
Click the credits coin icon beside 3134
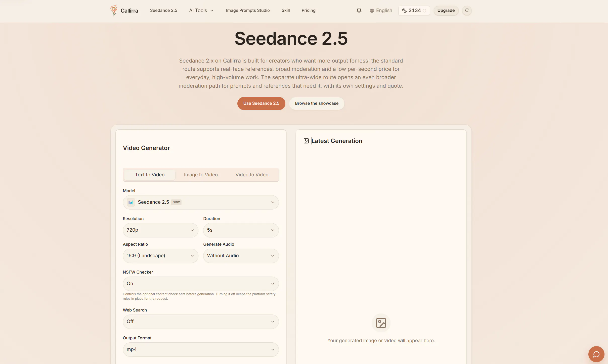coord(404,11)
